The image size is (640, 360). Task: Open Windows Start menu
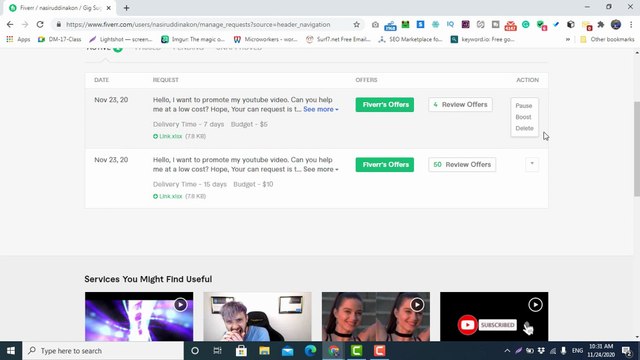click(11, 351)
